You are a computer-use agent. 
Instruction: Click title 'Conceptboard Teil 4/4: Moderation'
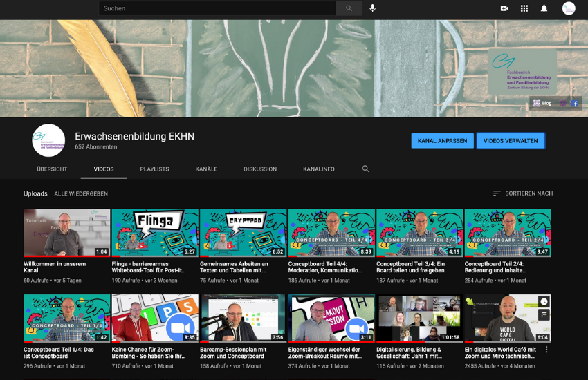325,267
